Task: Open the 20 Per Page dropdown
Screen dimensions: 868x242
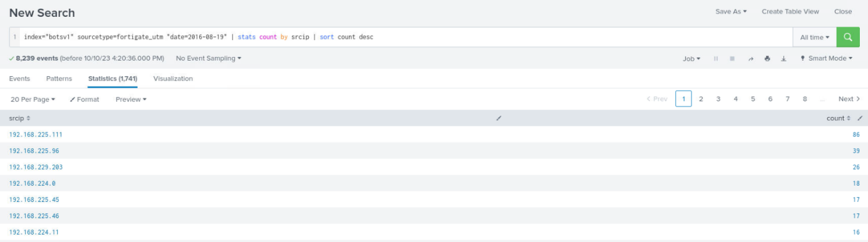Action: click(x=33, y=99)
